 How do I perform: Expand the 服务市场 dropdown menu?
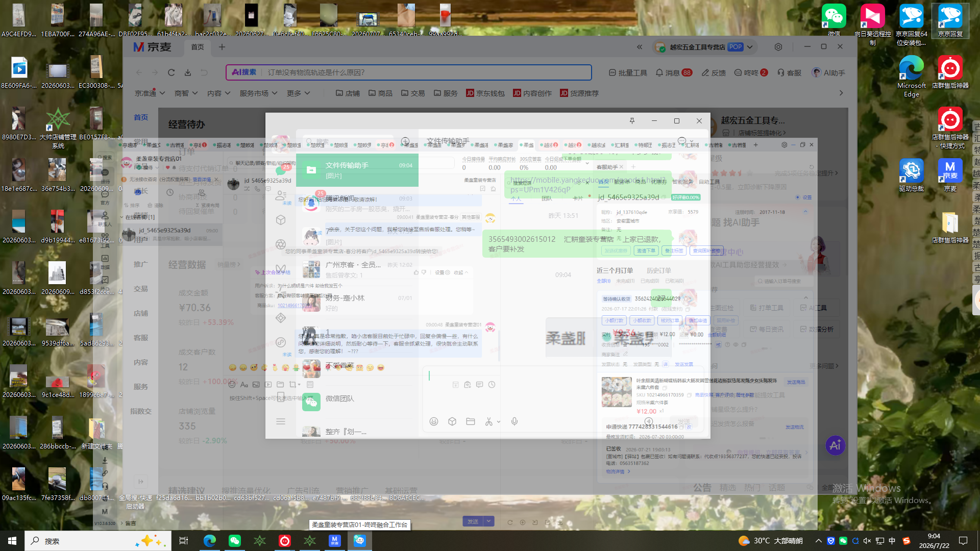click(258, 93)
